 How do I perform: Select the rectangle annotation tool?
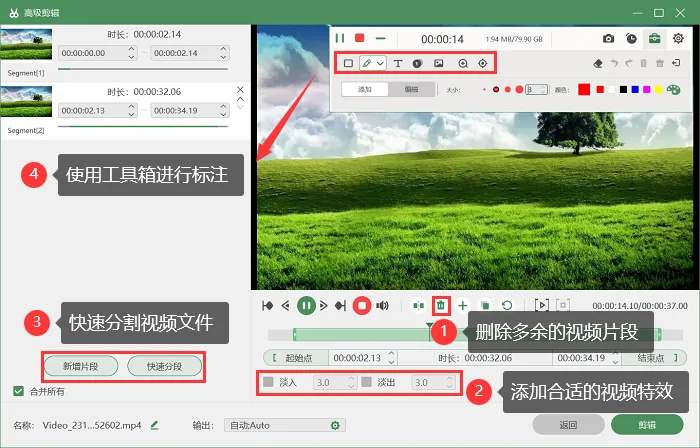pyautogui.click(x=348, y=63)
